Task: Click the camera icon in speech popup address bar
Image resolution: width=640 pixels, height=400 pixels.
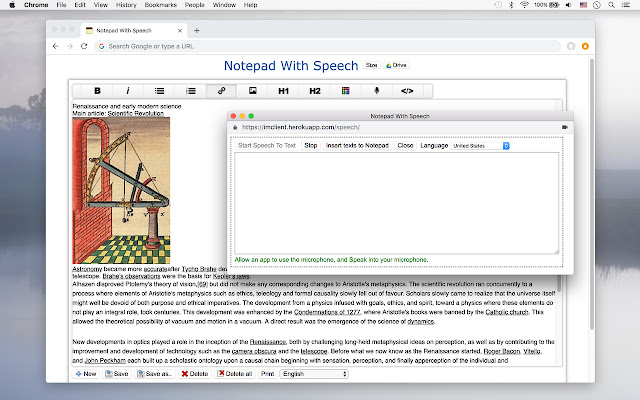Action: coord(564,127)
